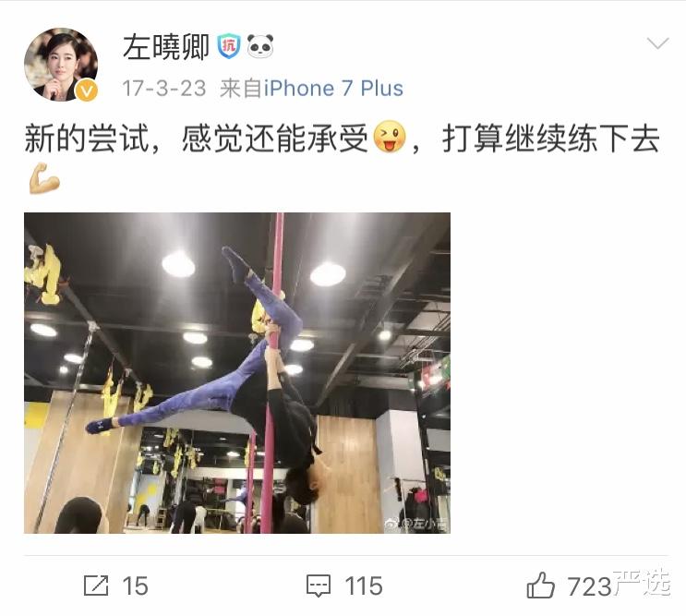Open the iPhone 7 Plus source link
This screenshot has height=616, width=686.
[333, 89]
